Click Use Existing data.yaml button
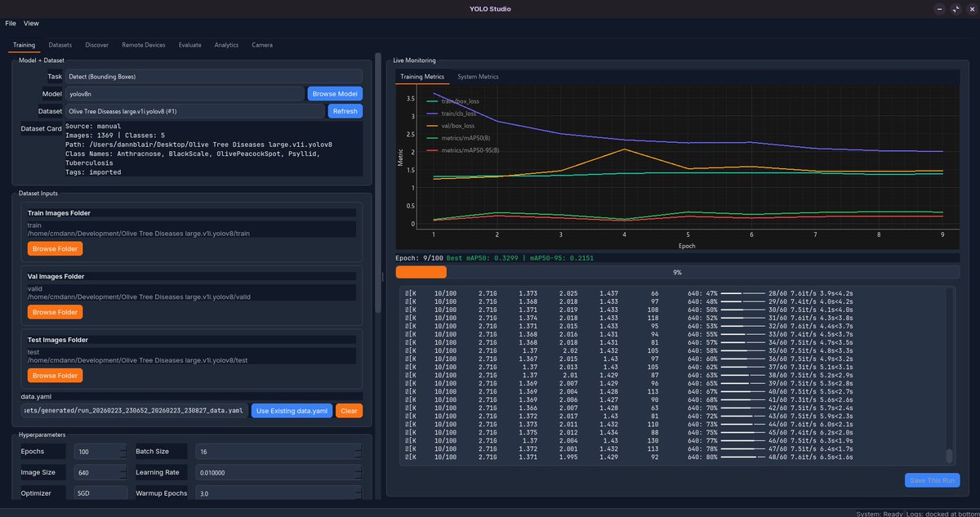980x517 pixels. [x=292, y=411]
